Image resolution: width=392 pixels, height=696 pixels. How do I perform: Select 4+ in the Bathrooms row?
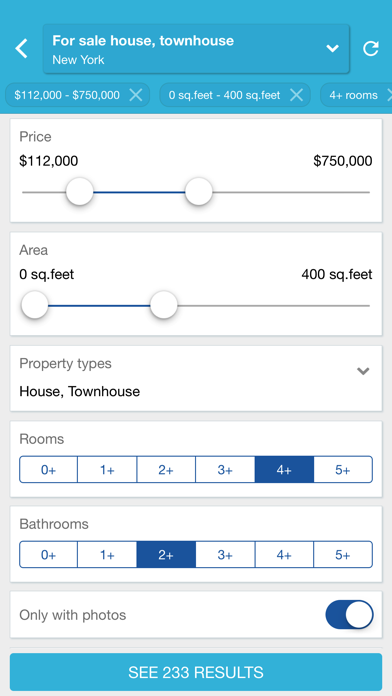[x=284, y=554]
